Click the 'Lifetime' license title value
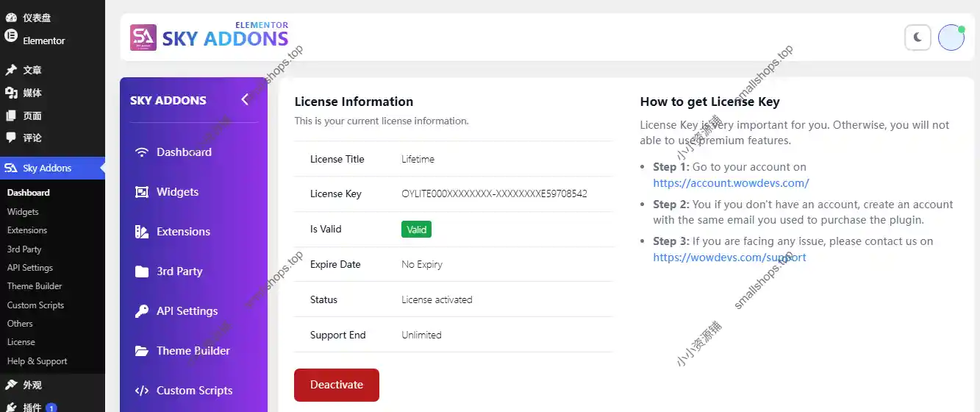980x412 pixels. pyautogui.click(x=418, y=159)
